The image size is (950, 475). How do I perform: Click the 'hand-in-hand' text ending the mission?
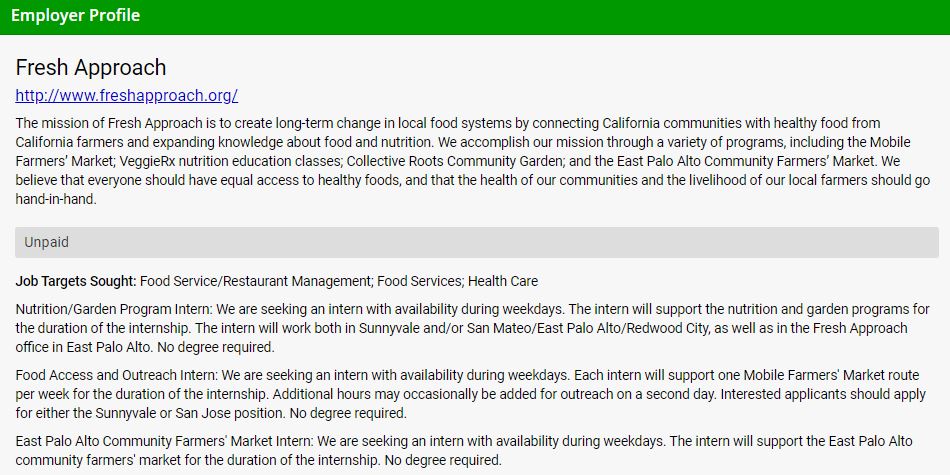(x=58, y=199)
